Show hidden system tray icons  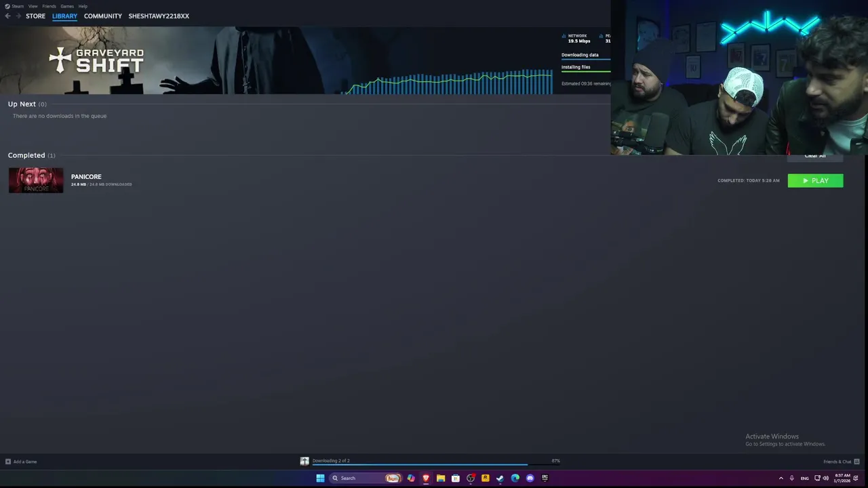tap(781, 478)
